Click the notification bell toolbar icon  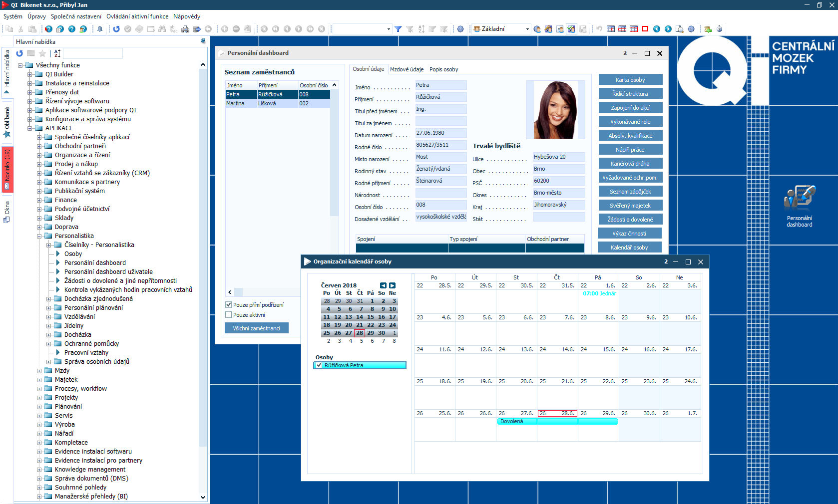(100, 29)
